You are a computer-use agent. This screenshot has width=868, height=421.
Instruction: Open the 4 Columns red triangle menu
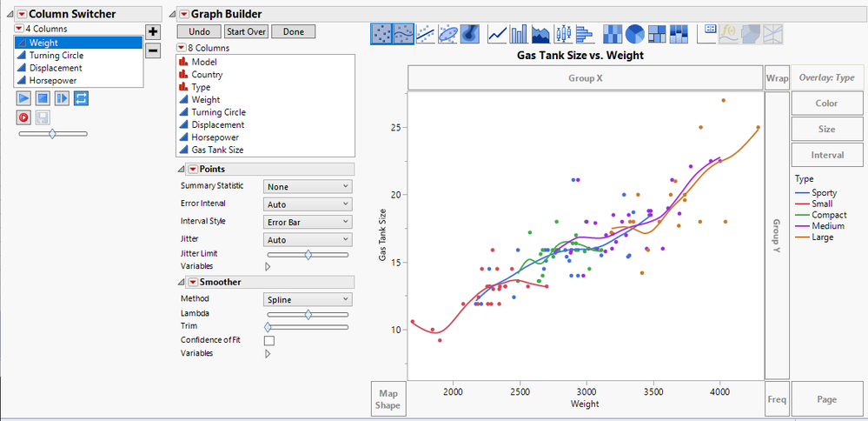[x=19, y=28]
